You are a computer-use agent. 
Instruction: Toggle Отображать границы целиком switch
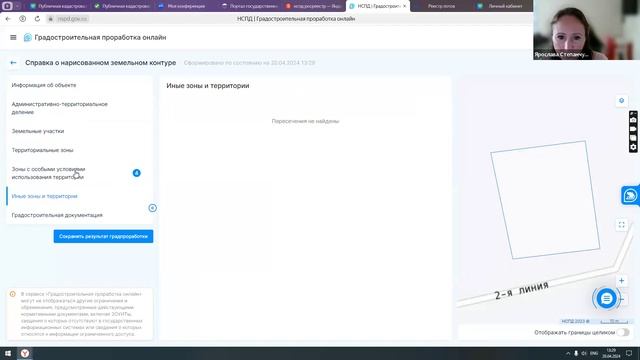click(623, 333)
